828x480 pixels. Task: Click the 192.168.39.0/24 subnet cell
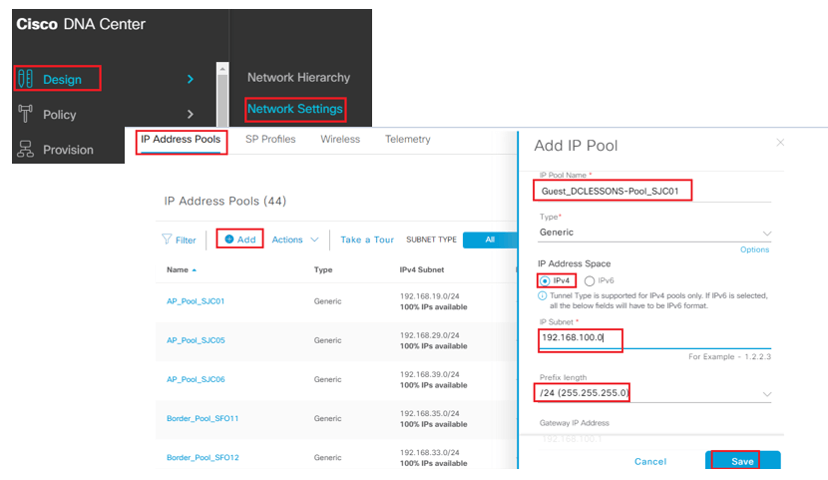[x=429, y=374]
